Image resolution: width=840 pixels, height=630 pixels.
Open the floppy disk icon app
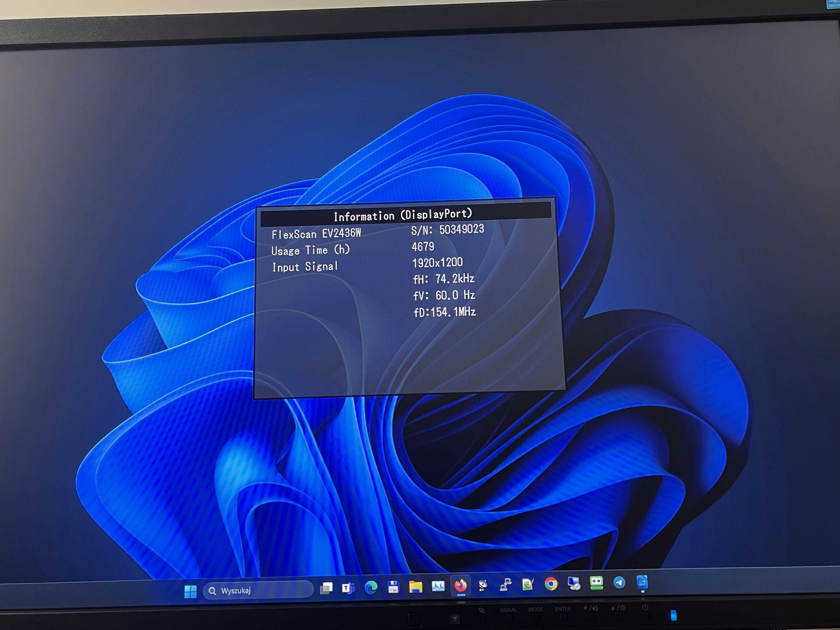393,587
